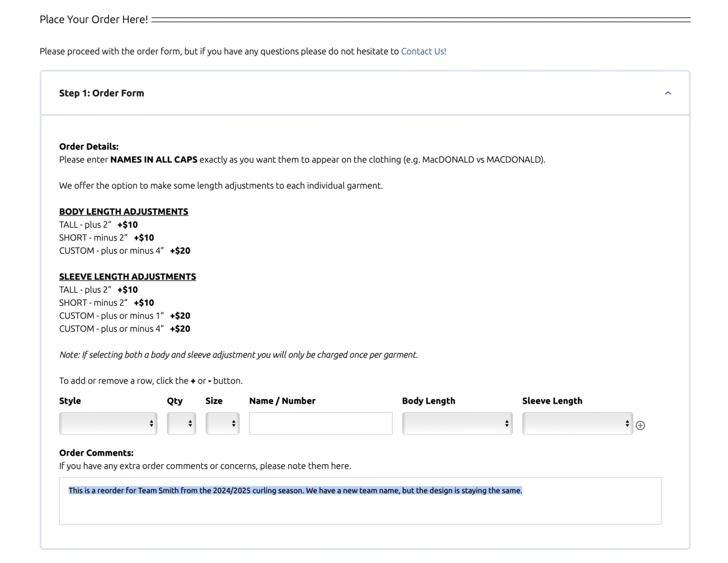This screenshot has height=563, width=728.
Task: Collapse Step 1 Order Form chevron
Action: (x=668, y=93)
